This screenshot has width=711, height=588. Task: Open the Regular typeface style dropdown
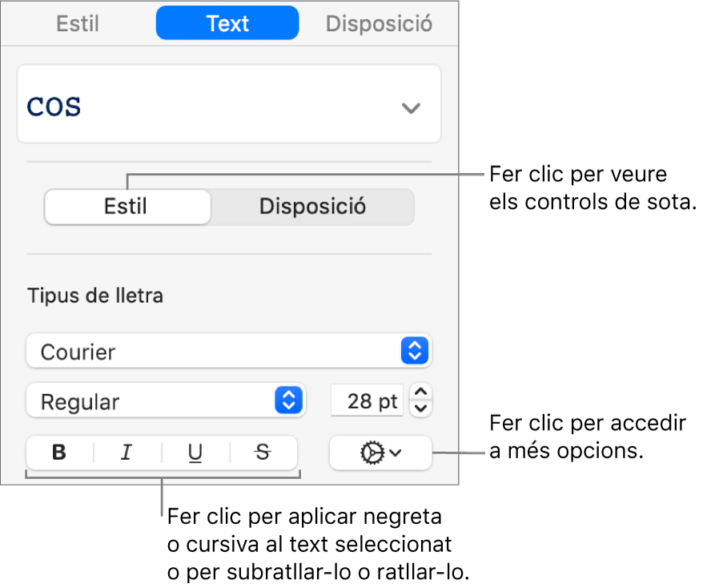click(x=152, y=401)
